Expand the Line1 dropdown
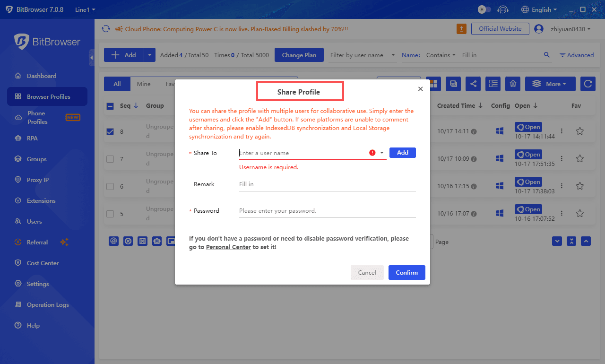The image size is (605, 364). coord(85,9)
